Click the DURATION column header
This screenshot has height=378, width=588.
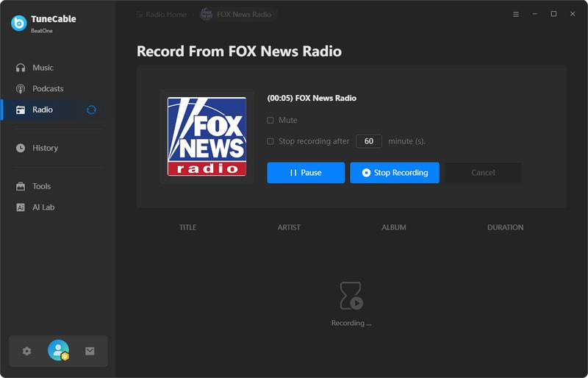(506, 227)
